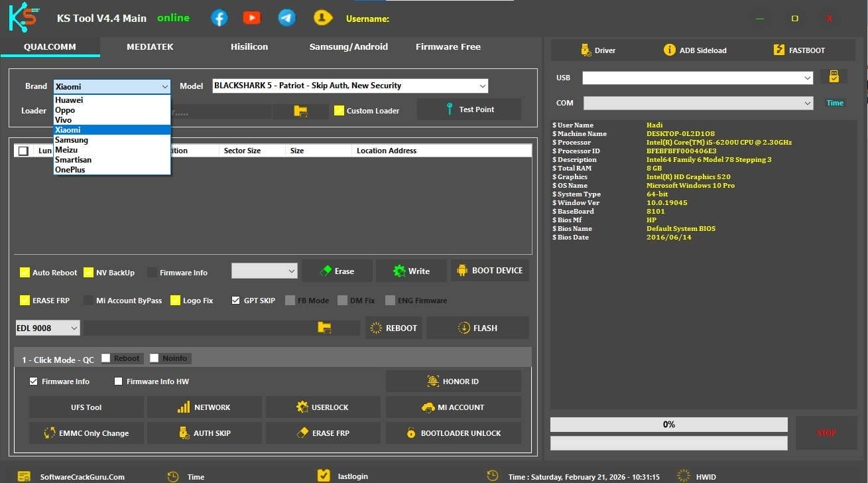Open the Firmware Free tab
Viewport: 868px width, 483px height.
pos(448,46)
